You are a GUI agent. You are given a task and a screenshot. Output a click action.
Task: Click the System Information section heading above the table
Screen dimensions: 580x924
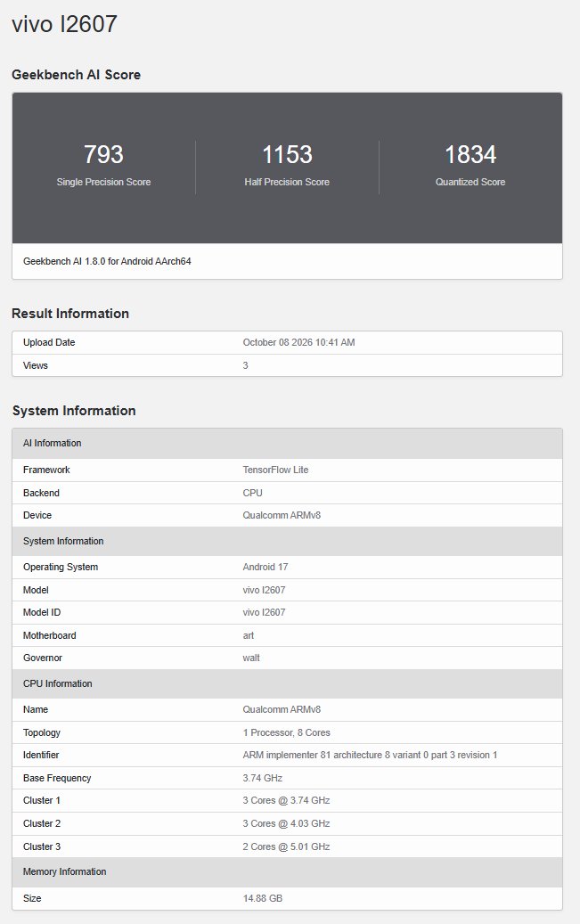(x=74, y=411)
